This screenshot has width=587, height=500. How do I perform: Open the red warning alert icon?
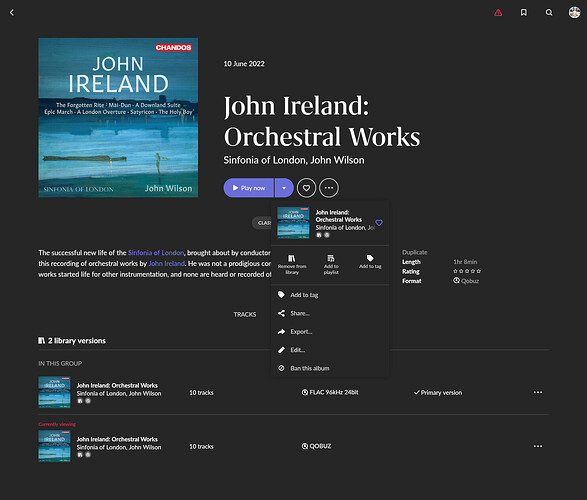(498, 13)
